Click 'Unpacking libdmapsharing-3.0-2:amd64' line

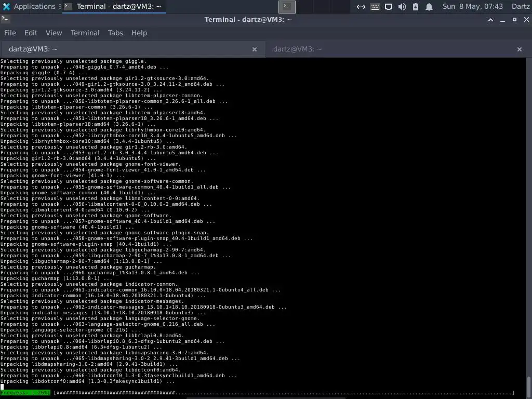pyautogui.click(x=89, y=364)
